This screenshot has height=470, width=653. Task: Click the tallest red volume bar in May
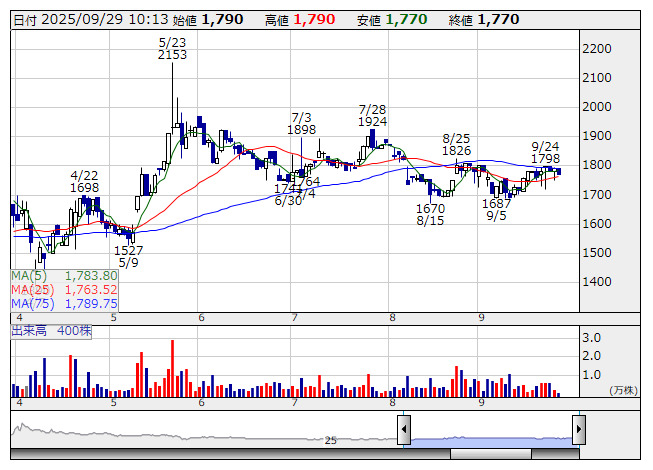(172, 368)
